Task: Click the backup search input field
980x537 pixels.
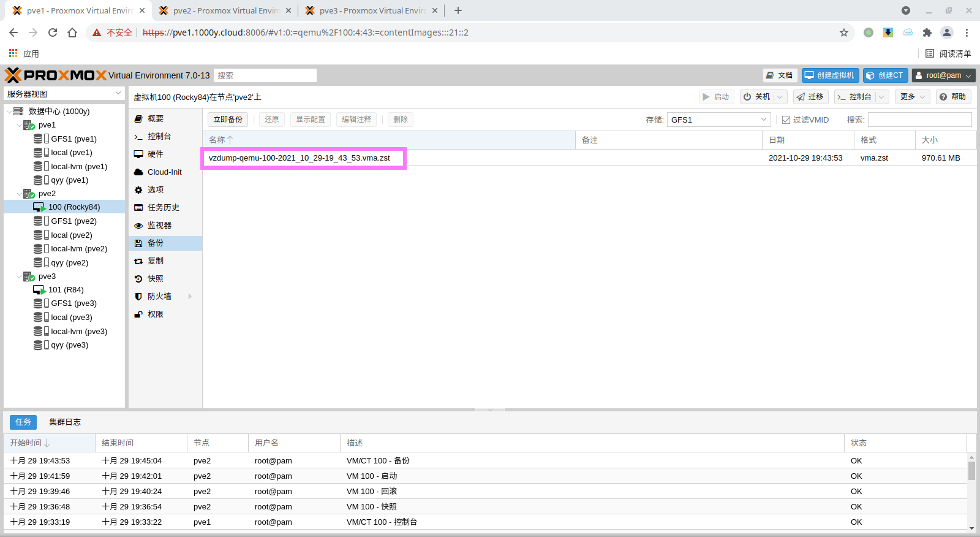Action: (919, 120)
